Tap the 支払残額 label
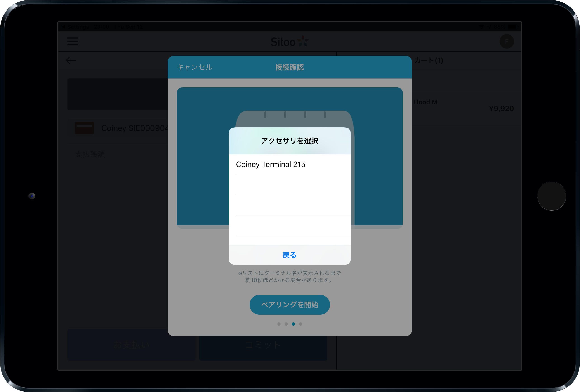Image resolution: width=580 pixels, height=392 pixels. pos(90,154)
